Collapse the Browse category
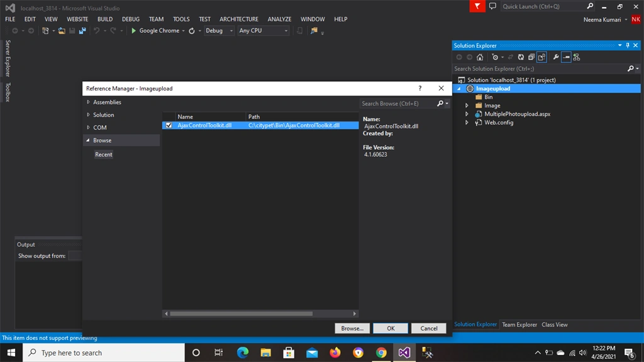The image size is (644, 362). 88,140
